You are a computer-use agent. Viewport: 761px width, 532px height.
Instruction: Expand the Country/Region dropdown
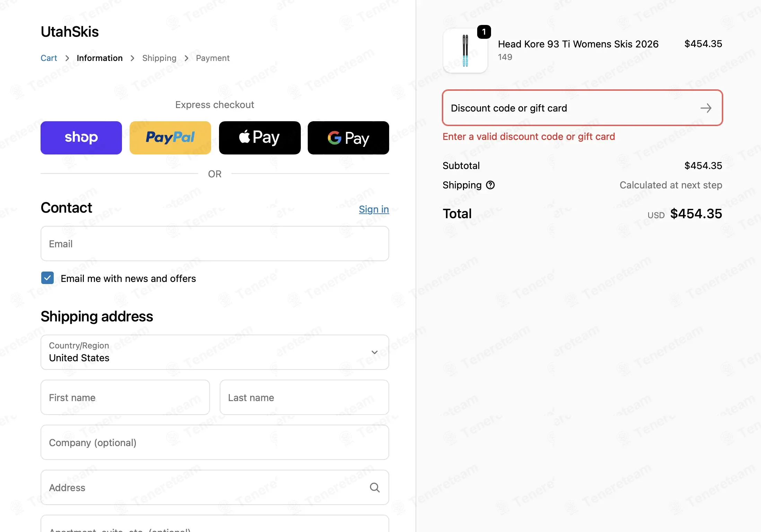[x=215, y=352]
